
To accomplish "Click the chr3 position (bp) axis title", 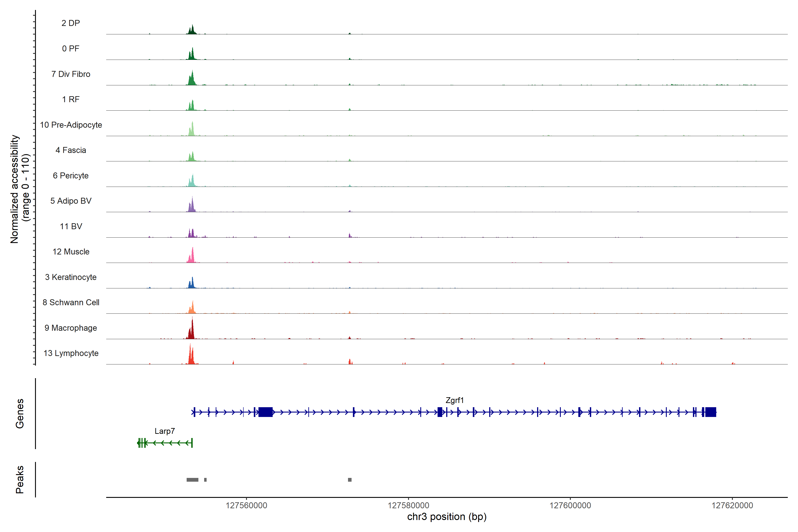I will coord(446,517).
